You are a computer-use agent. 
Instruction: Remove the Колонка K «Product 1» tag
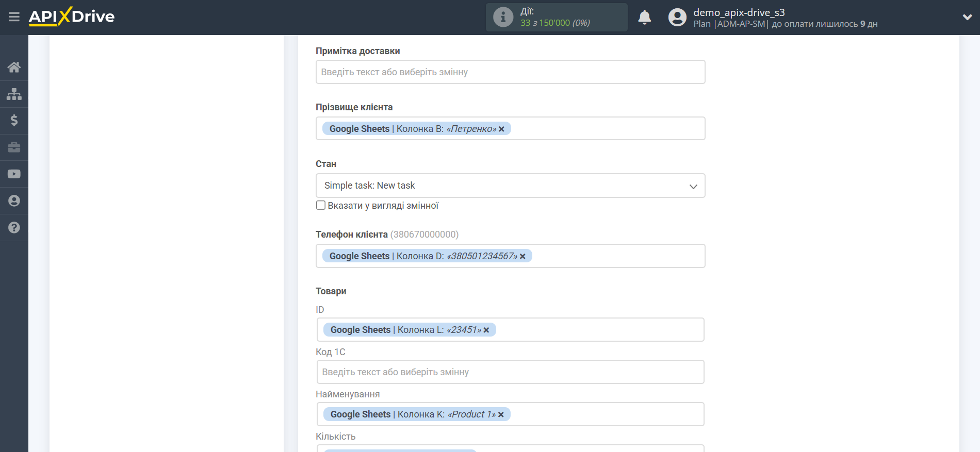[x=501, y=414]
